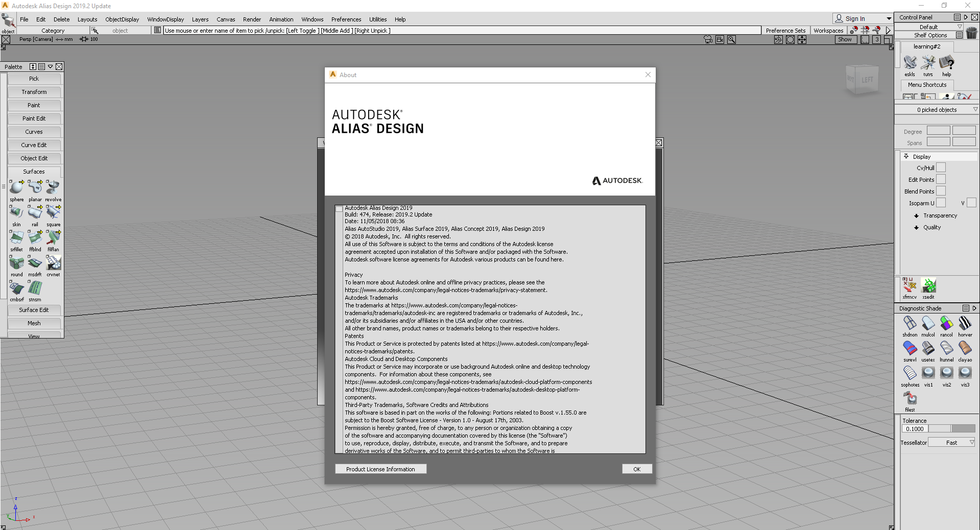The image size is (980, 530).
Task: Select the clayao diagnostic shade mode
Action: pos(965,349)
